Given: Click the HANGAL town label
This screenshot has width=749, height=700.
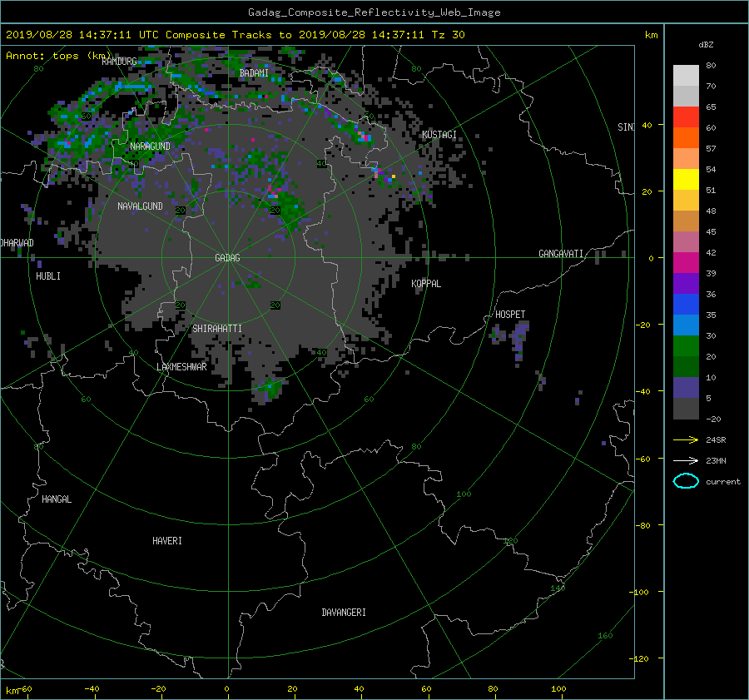Looking at the screenshot, I should click(57, 499).
